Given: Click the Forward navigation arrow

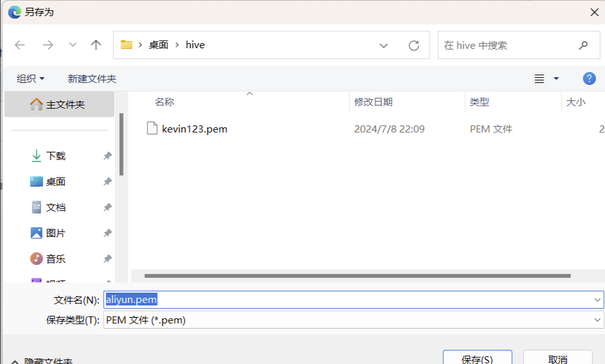Looking at the screenshot, I should click(x=48, y=45).
